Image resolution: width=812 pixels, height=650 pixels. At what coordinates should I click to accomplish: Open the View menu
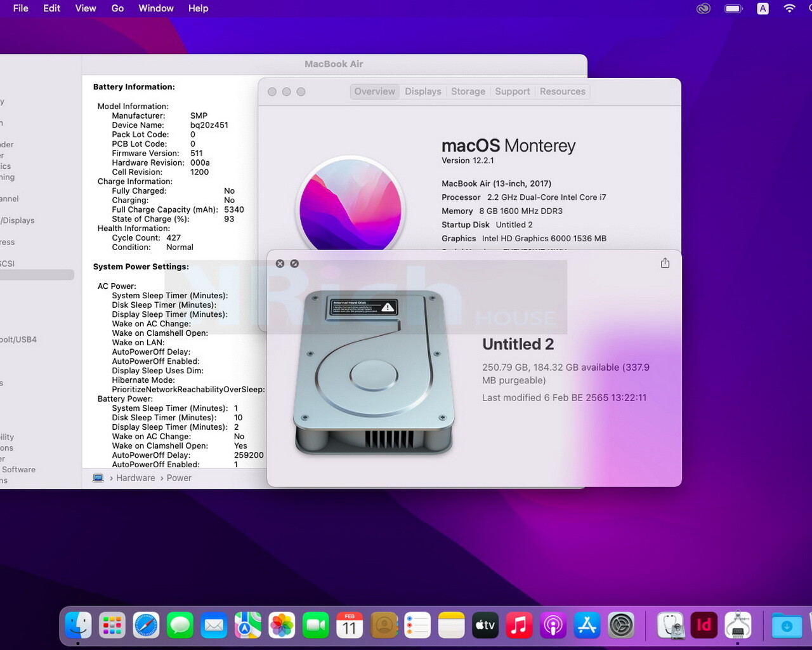pos(86,8)
